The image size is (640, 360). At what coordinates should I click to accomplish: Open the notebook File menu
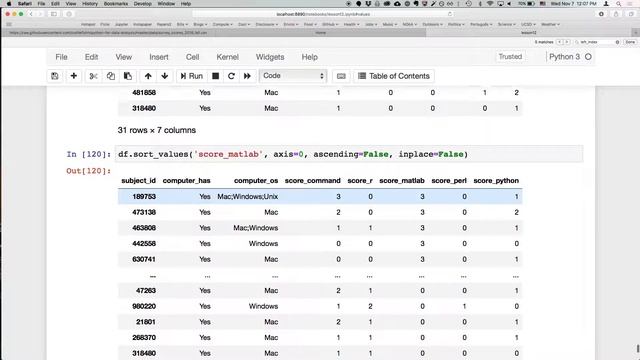[61, 57]
